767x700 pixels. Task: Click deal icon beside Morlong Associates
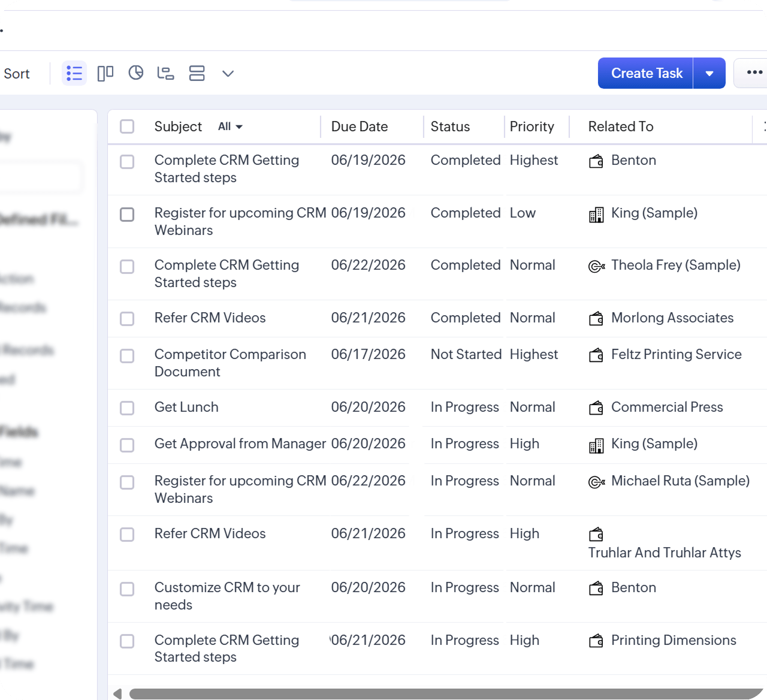pos(596,318)
